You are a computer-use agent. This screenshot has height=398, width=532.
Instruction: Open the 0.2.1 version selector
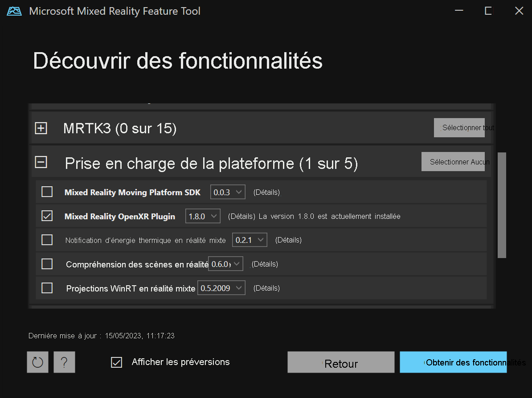coord(249,239)
